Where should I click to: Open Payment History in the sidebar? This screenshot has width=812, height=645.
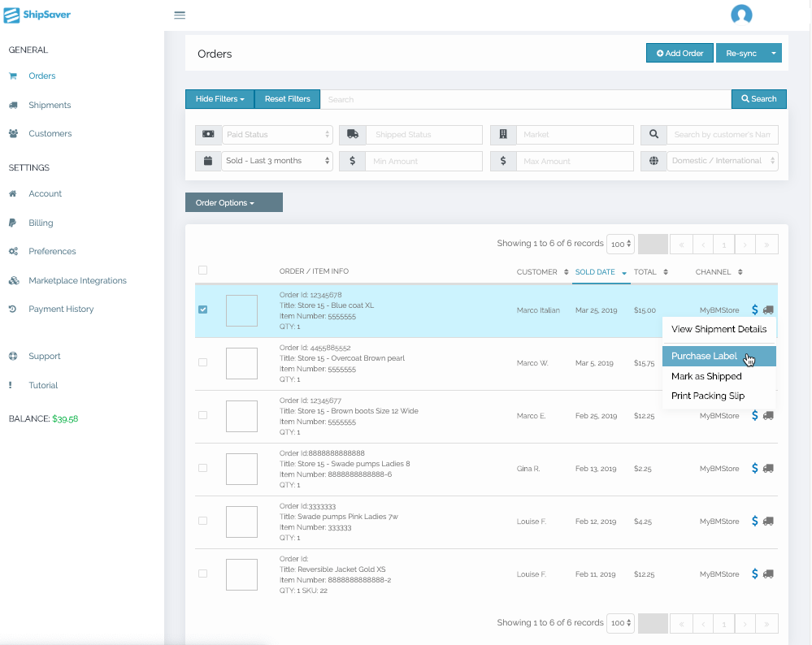tap(61, 309)
